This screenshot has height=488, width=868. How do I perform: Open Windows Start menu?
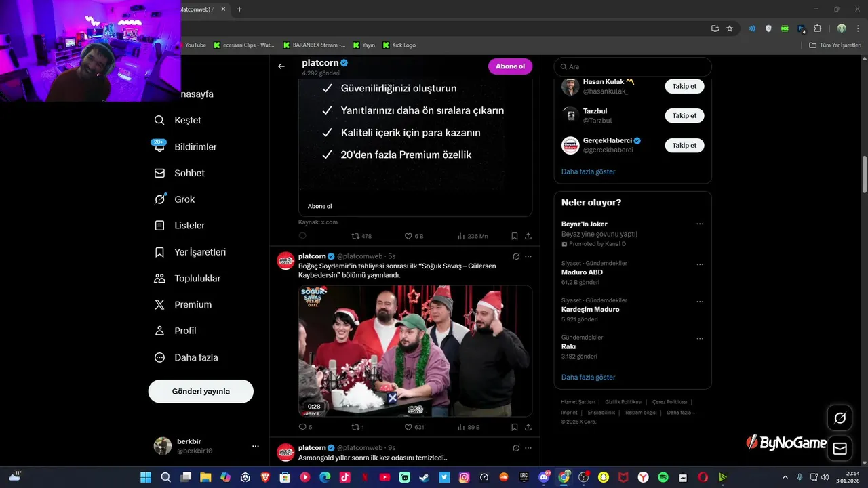point(146,477)
